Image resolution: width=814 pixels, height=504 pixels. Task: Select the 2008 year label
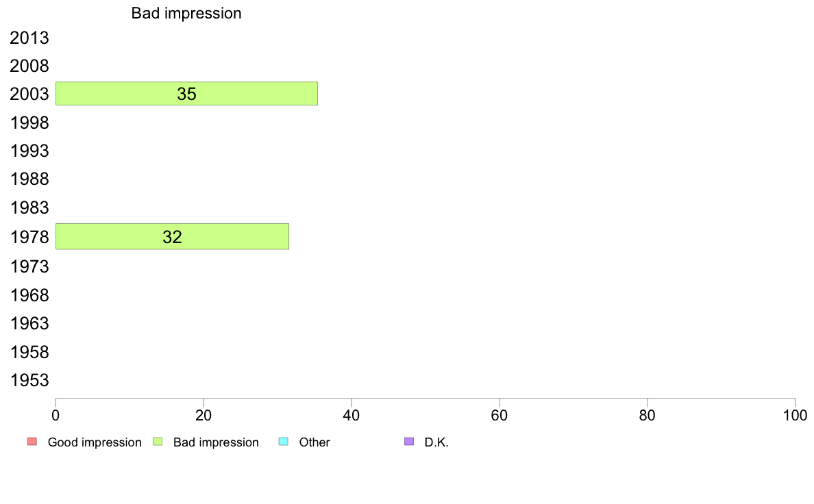pyautogui.click(x=29, y=66)
